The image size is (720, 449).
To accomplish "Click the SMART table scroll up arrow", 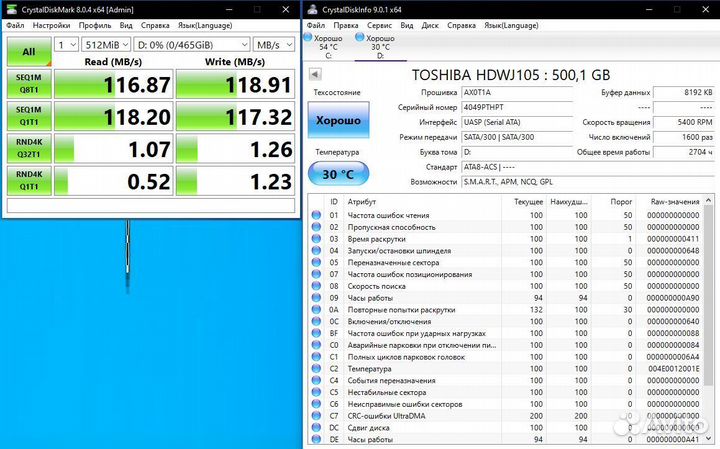I will [708, 200].
